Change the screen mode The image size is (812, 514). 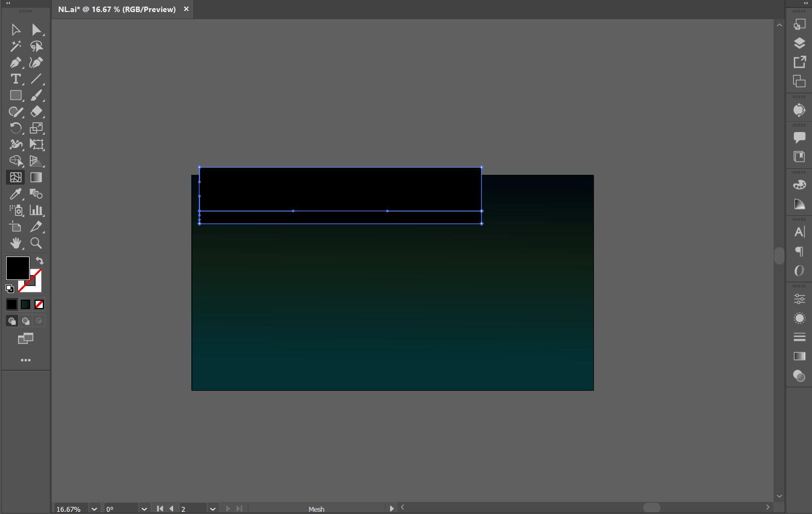click(x=25, y=339)
